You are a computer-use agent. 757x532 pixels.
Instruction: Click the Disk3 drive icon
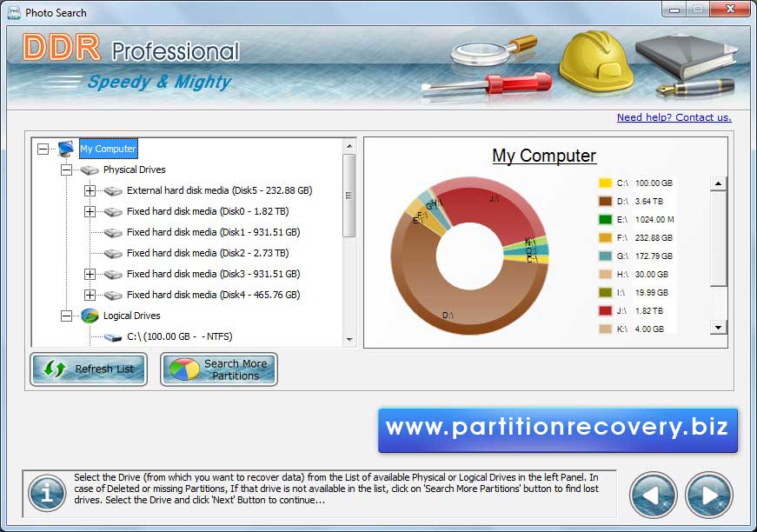tap(113, 274)
